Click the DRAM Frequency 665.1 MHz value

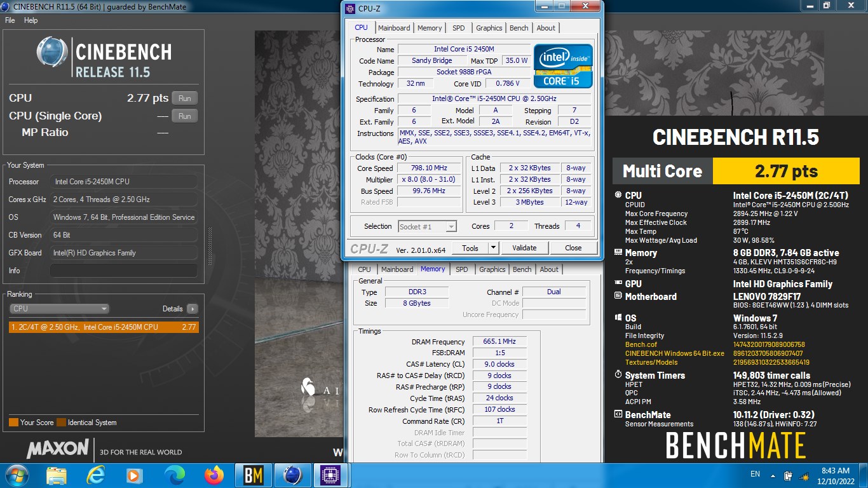coord(499,342)
